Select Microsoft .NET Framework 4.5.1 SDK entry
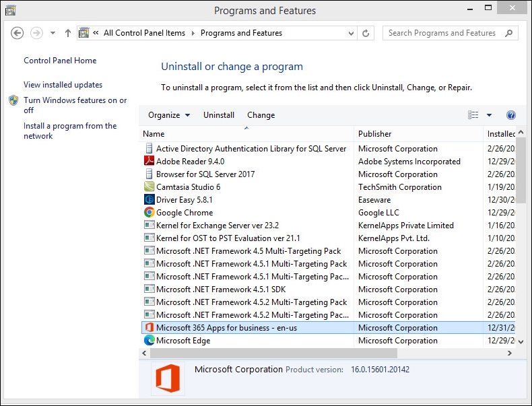This screenshot has height=406, width=532. point(221,290)
